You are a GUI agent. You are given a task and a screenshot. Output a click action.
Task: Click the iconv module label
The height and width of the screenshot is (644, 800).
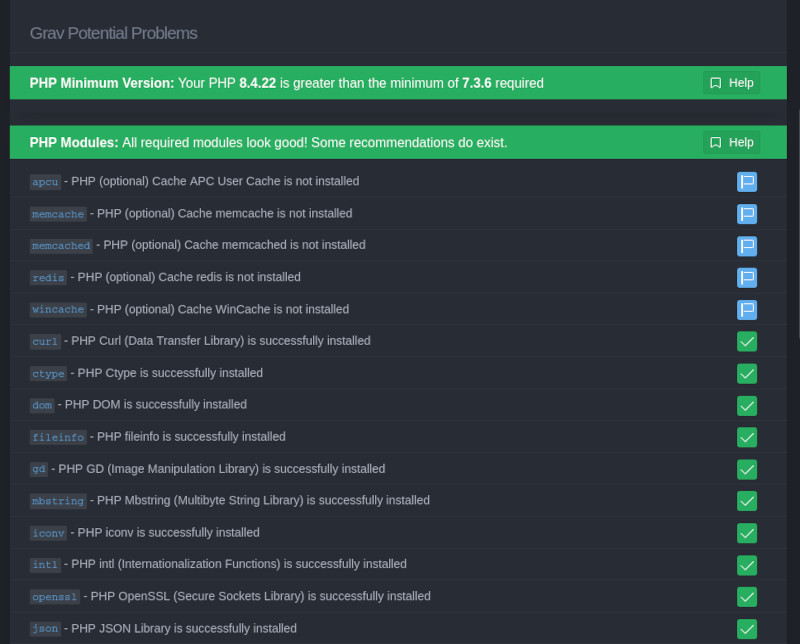click(48, 533)
